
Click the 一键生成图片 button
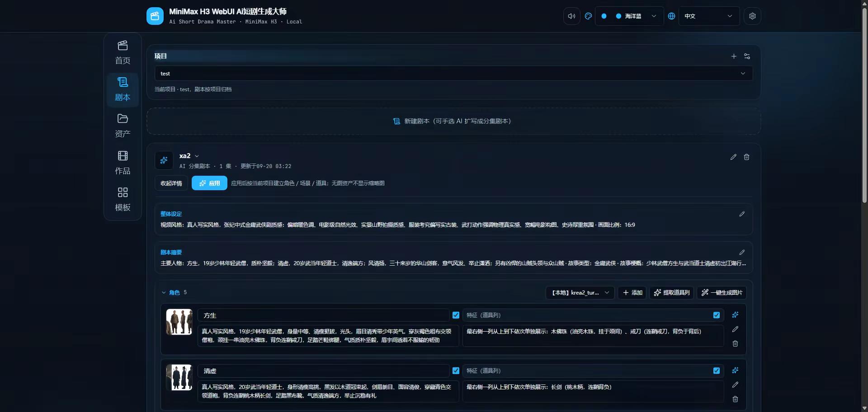coord(722,293)
